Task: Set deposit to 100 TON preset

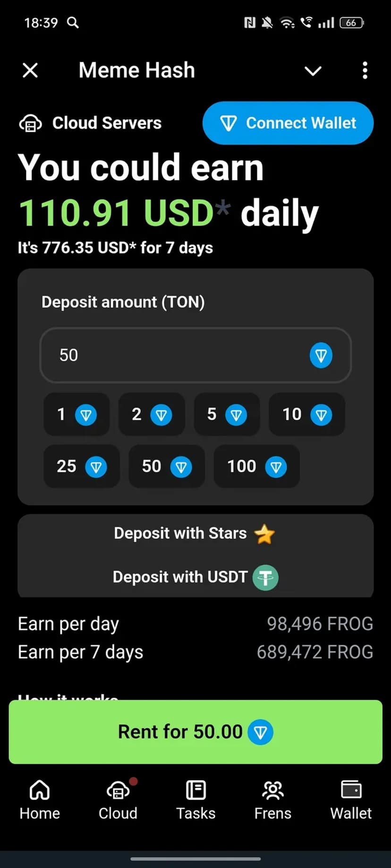Action: pyautogui.click(x=256, y=467)
